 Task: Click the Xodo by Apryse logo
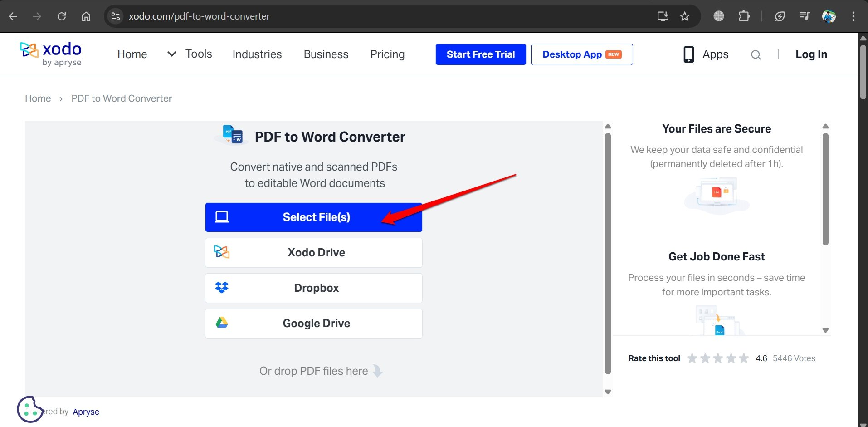pyautogui.click(x=51, y=54)
